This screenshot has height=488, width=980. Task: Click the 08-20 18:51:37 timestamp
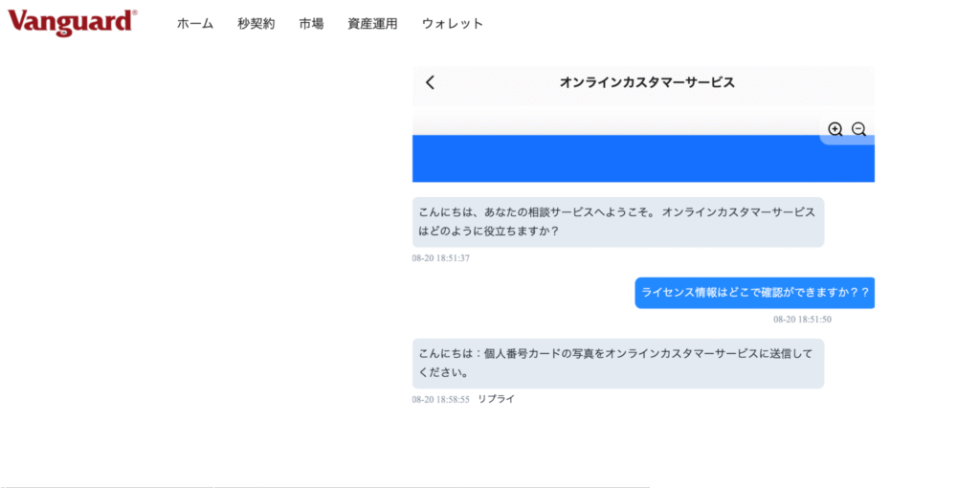click(x=440, y=258)
